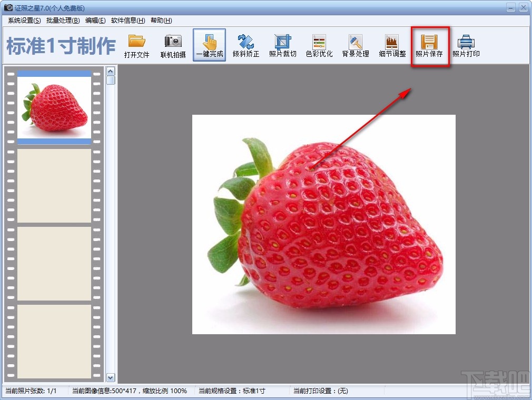Open the 系统设置(S) menu
Screen dimensions: 532x400
[x=24, y=21]
